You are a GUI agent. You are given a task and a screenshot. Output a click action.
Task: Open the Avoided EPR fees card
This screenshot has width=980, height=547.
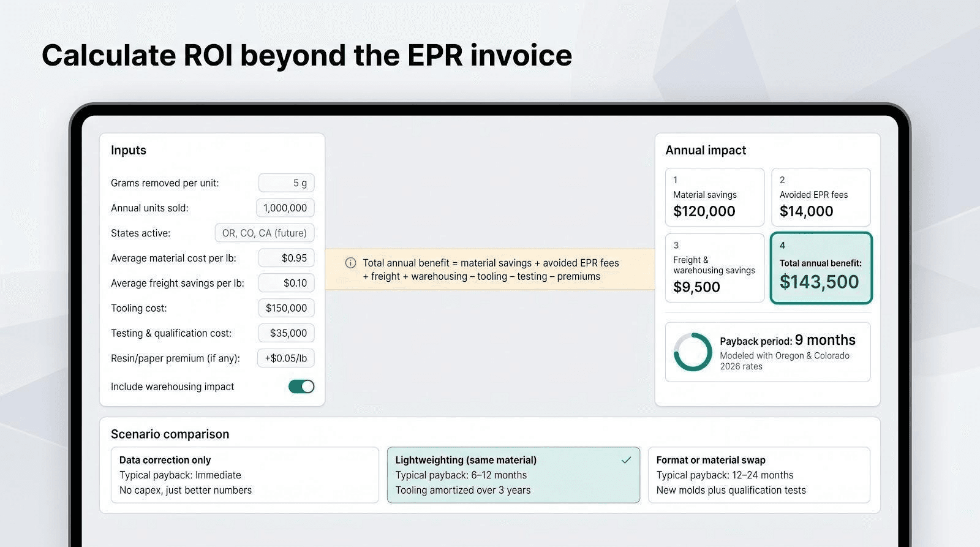(x=821, y=197)
